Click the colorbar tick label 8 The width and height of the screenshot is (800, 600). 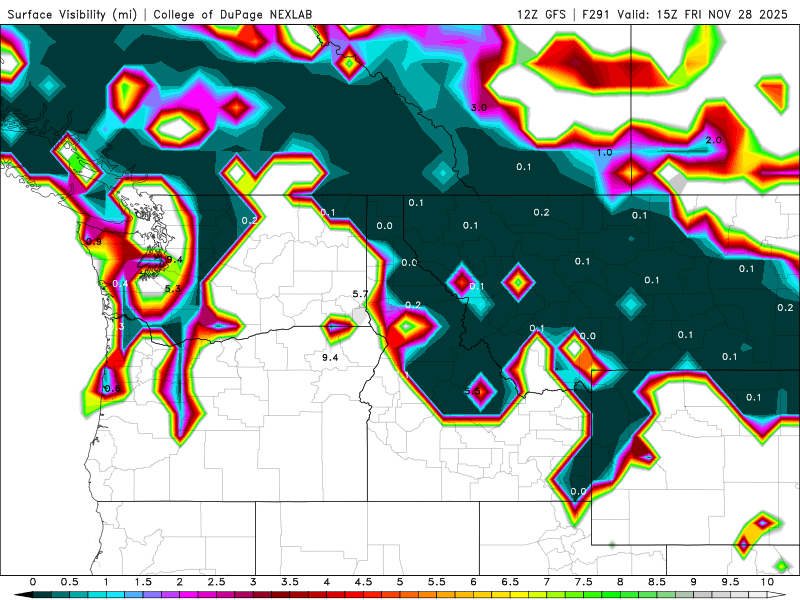(620, 582)
